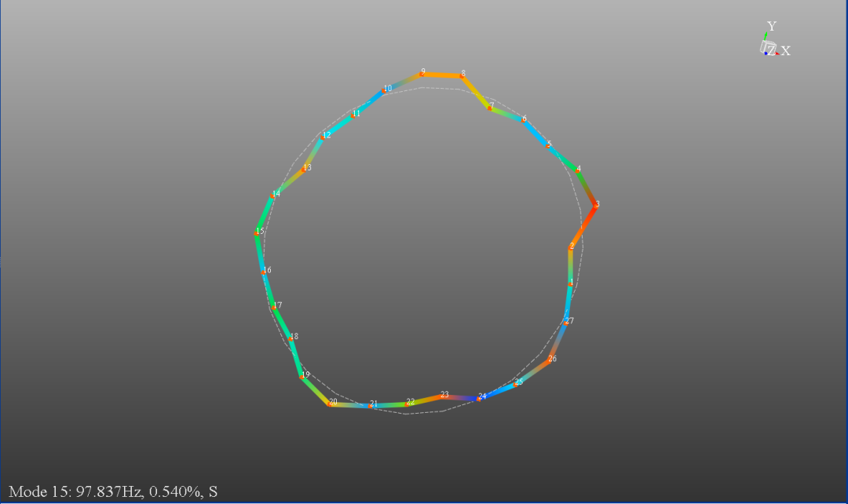Click node 27 on the deformed ring
This screenshot has width=848, height=504.
[567, 323]
